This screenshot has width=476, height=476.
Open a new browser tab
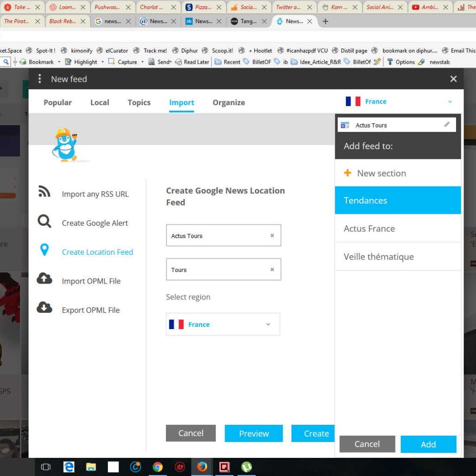coord(325,21)
